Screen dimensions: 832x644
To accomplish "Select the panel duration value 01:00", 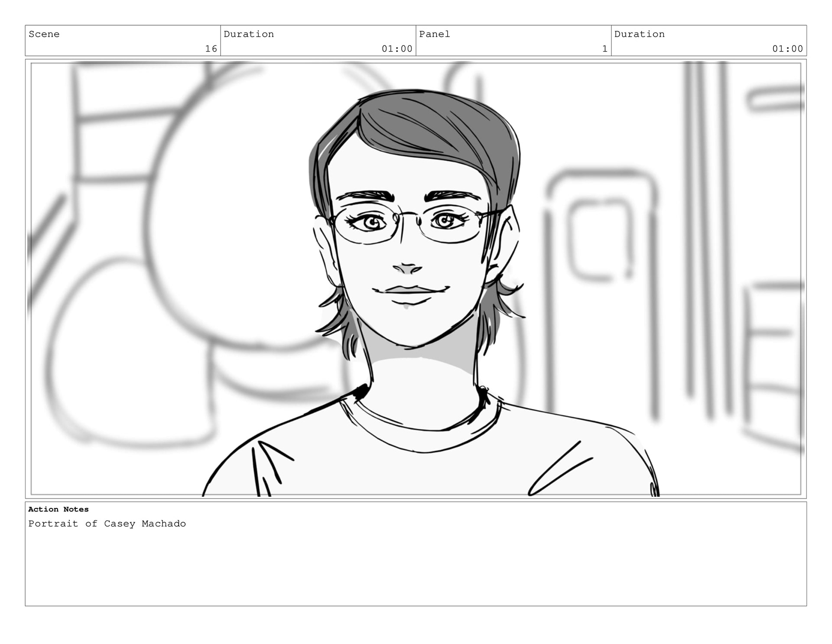I will click(787, 49).
